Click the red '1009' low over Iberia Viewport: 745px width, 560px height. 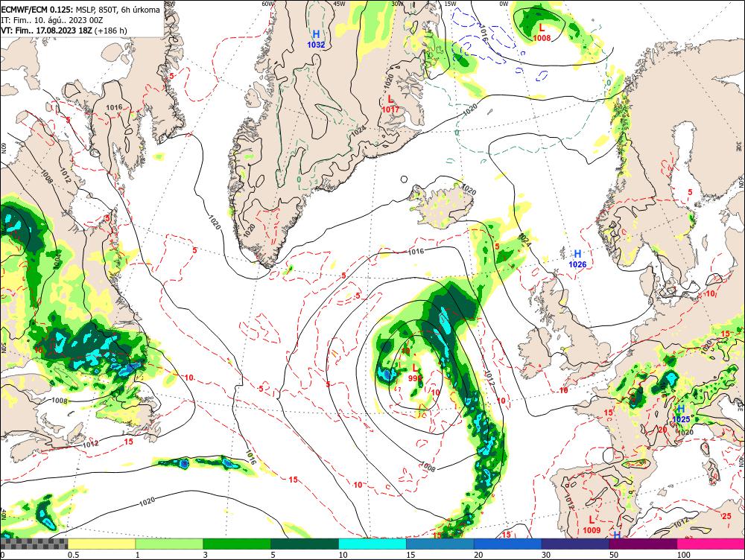592,530
